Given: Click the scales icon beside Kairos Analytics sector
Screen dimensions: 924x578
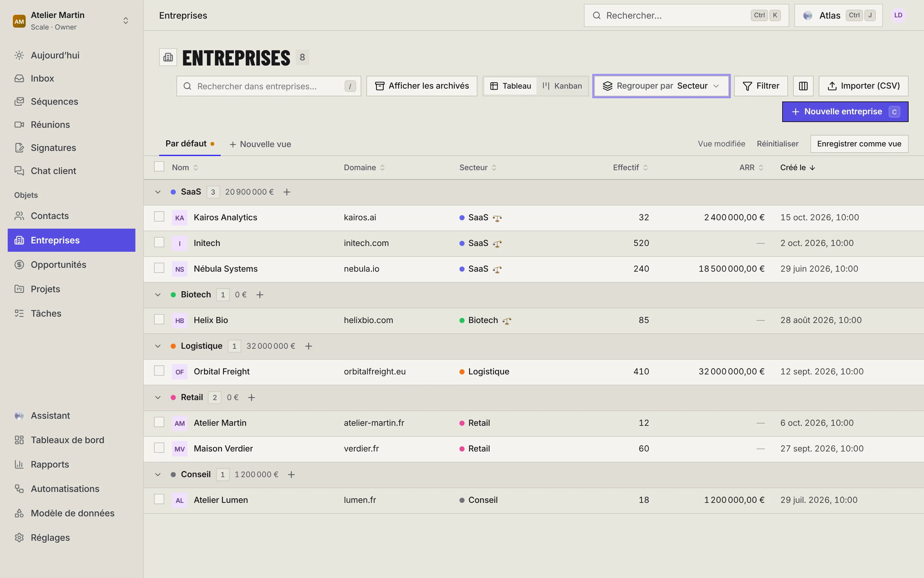Looking at the screenshot, I should [497, 218].
